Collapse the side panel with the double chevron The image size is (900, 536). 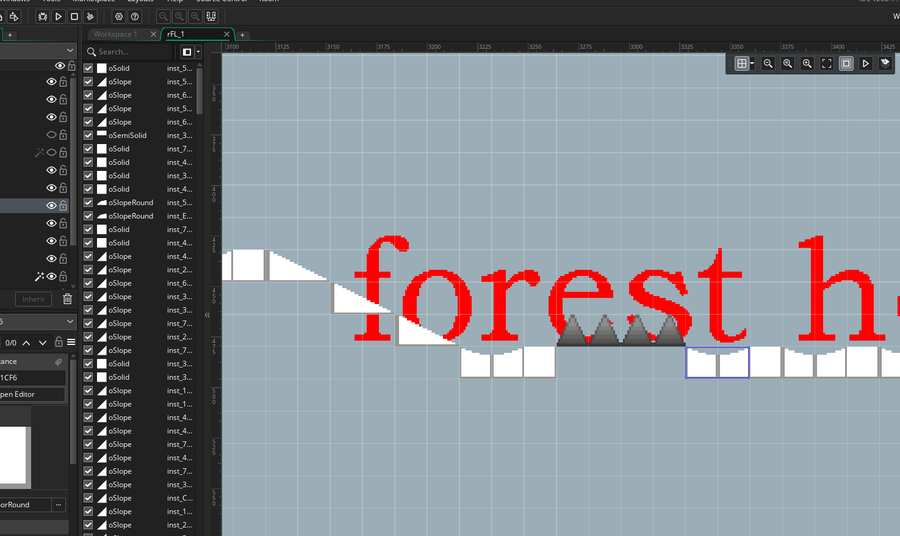(207, 315)
